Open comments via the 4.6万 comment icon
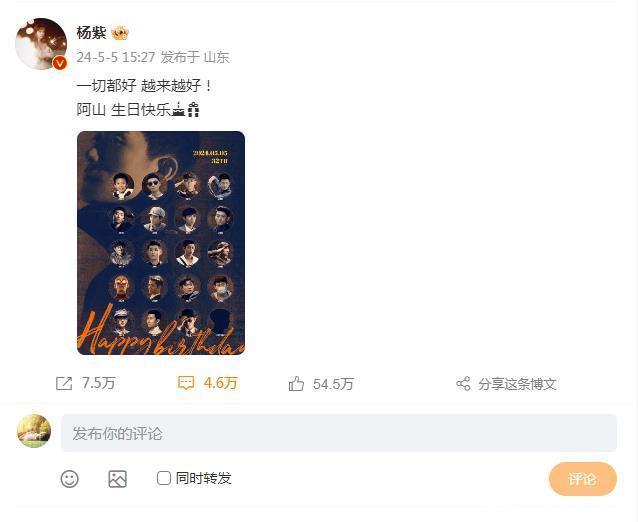The image size is (638, 522). point(186,383)
